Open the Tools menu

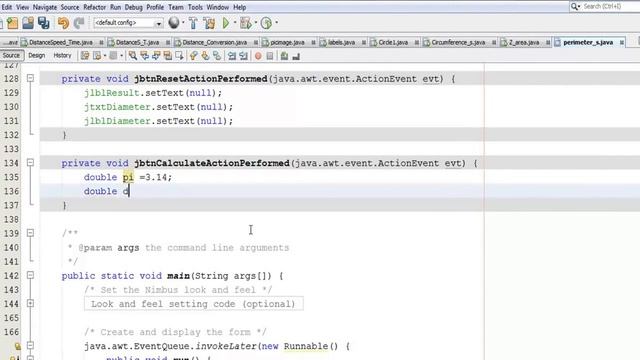(195, 7)
